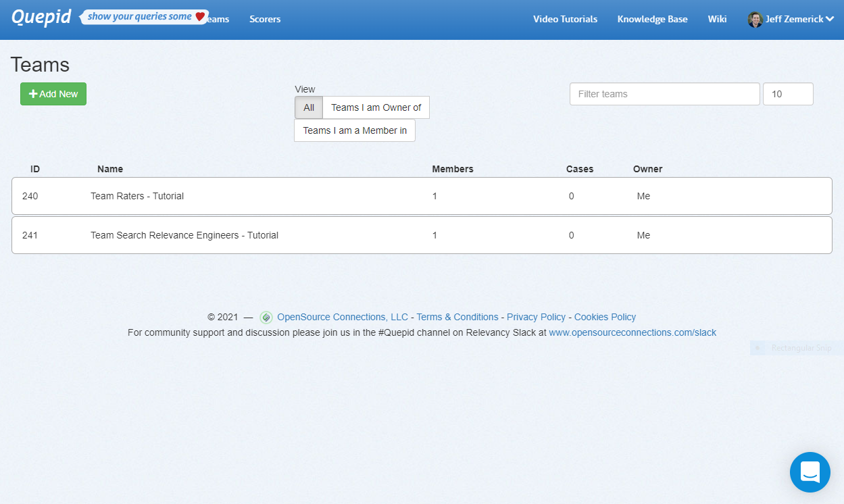The width and height of the screenshot is (844, 504).
Task: Show Teams I am a Member in
Action: [355, 130]
